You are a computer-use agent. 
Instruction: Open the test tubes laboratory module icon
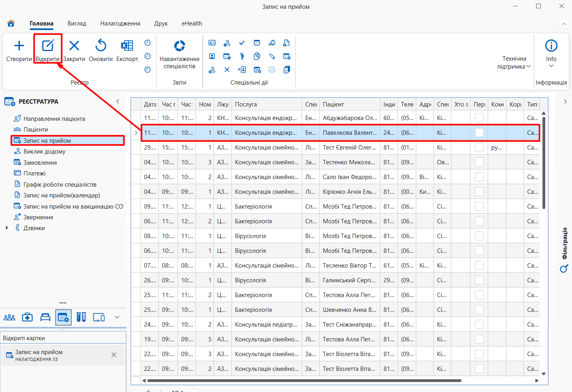pyautogui.click(x=81, y=317)
